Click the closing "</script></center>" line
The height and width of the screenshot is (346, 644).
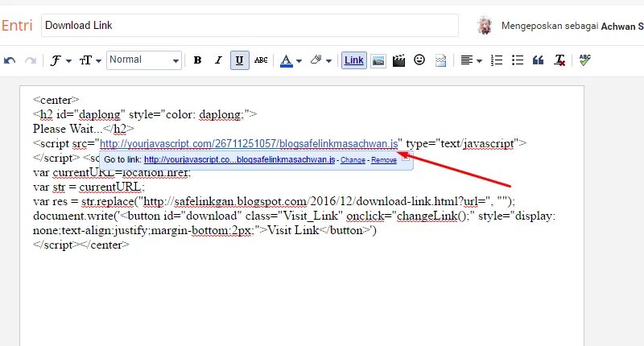pyautogui.click(x=81, y=245)
